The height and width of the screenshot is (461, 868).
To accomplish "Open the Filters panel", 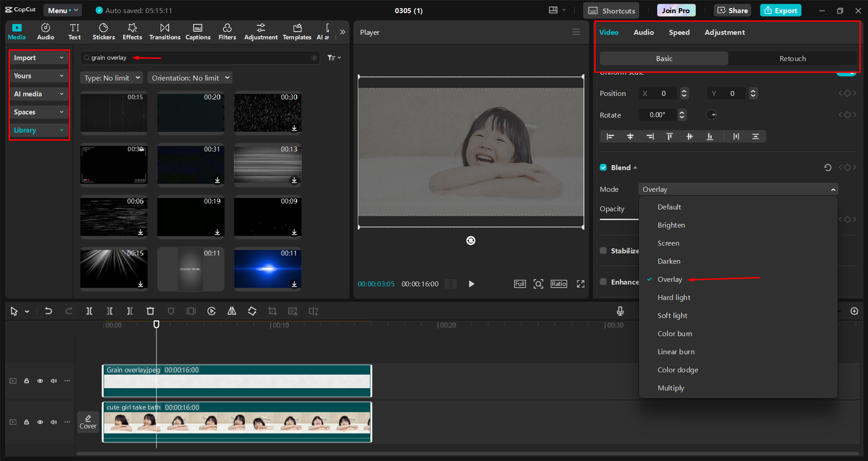I will click(228, 31).
